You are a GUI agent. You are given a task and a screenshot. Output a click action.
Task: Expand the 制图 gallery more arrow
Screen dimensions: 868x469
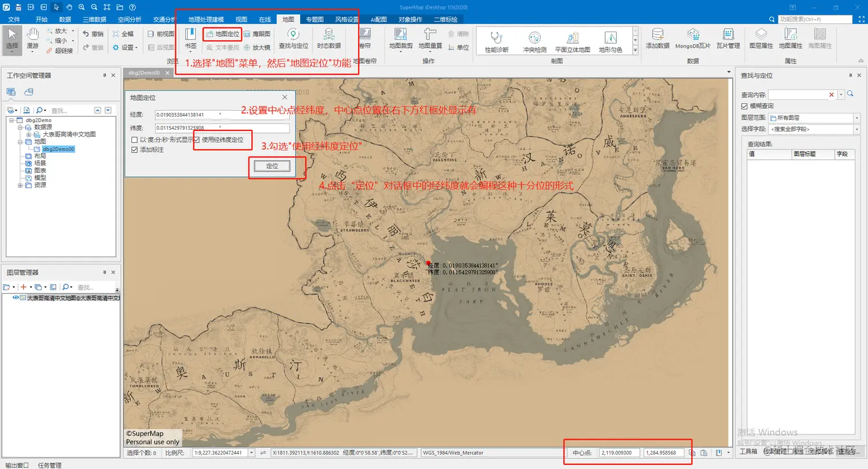(x=635, y=51)
